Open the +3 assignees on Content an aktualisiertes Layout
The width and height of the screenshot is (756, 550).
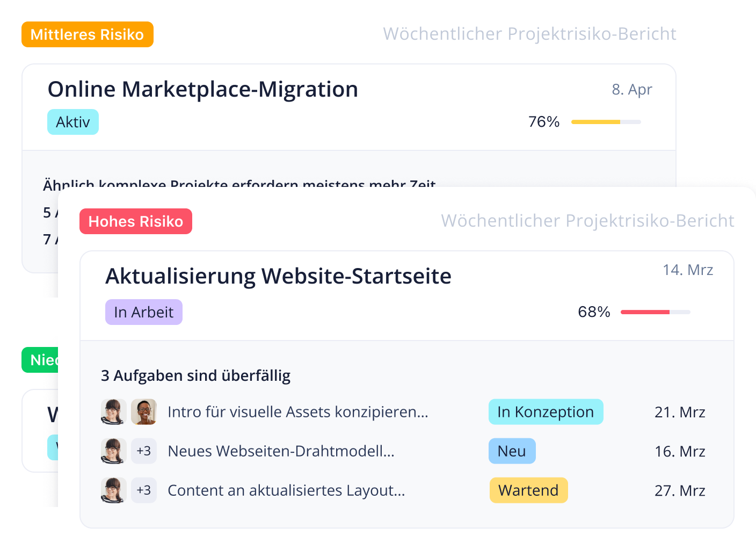tap(143, 490)
